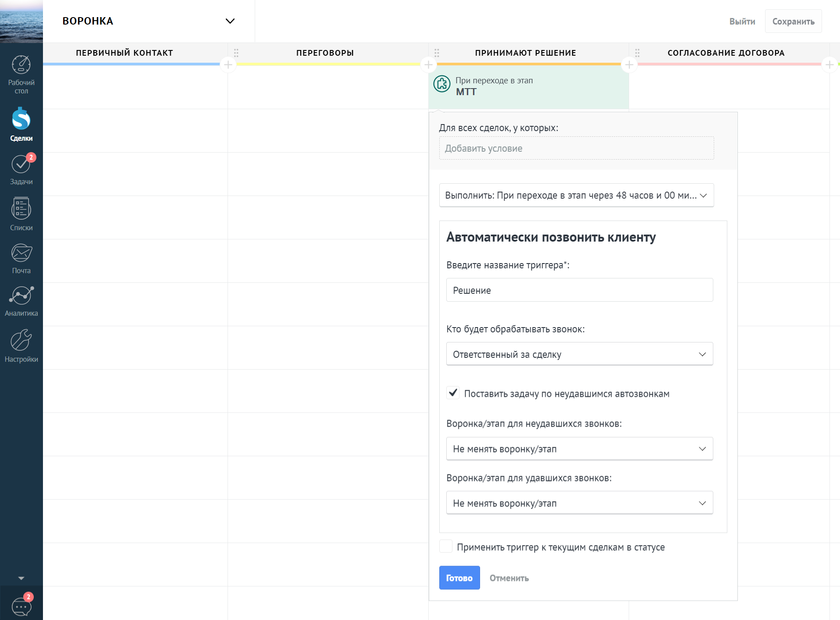This screenshot has width=840, height=620.
Task: Enable Применить триггер к текущим сделкам checkbox
Action: tap(446, 546)
